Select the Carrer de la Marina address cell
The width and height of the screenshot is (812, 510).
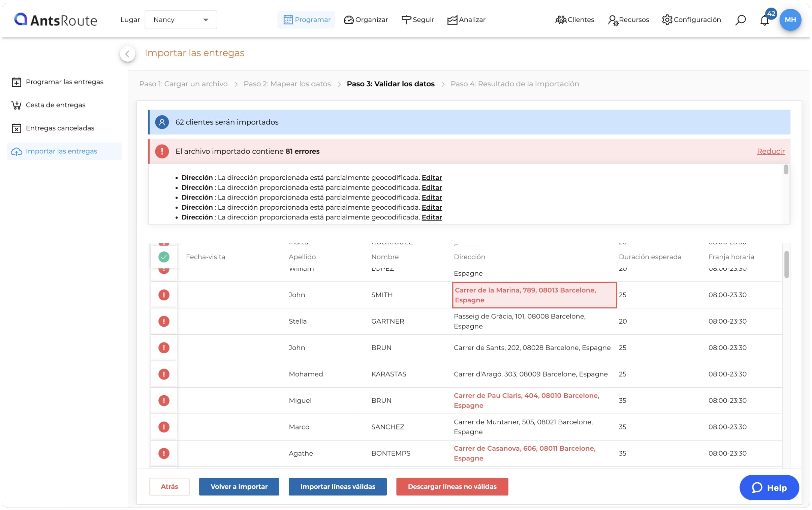pos(534,295)
